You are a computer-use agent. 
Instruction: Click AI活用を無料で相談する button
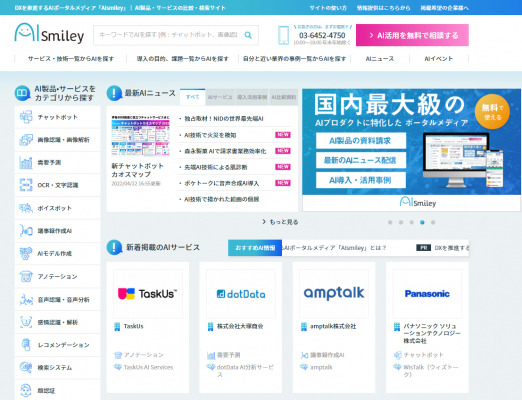(412, 35)
